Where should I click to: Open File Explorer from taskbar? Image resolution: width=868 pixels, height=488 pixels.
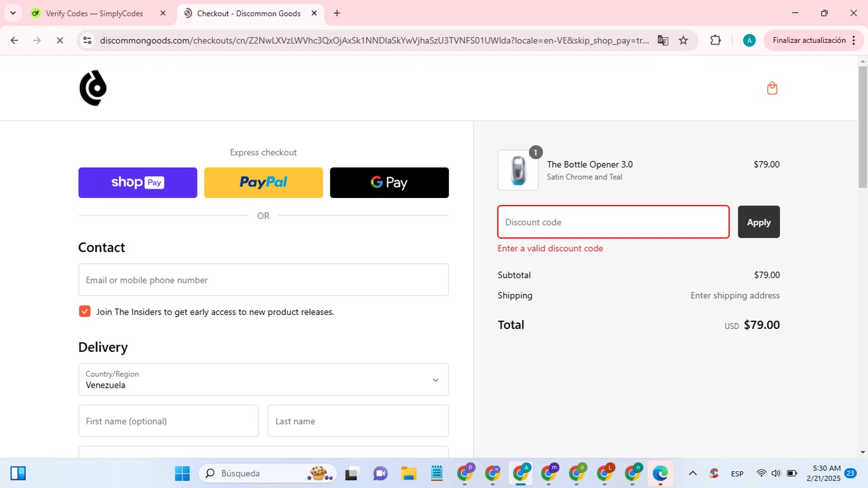[x=409, y=474]
